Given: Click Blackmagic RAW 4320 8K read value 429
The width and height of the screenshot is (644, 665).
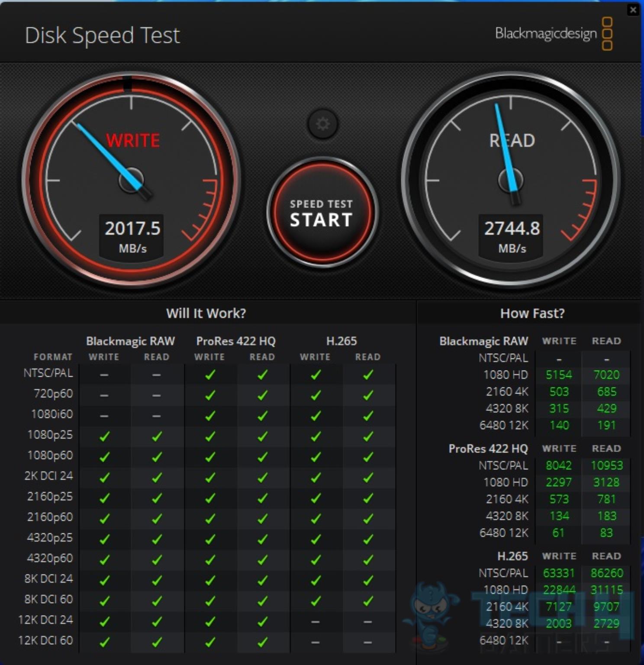Looking at the screenshot, I should (x=606, y=409).
